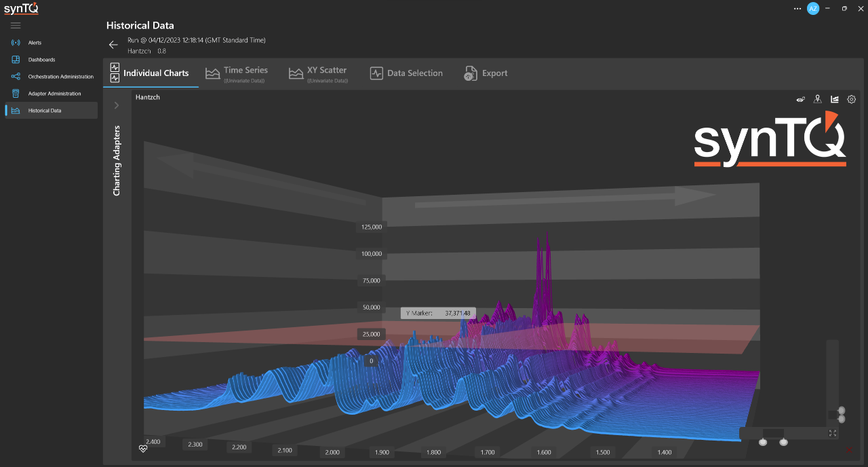Open chart settings gear icon

coord(852,99)
